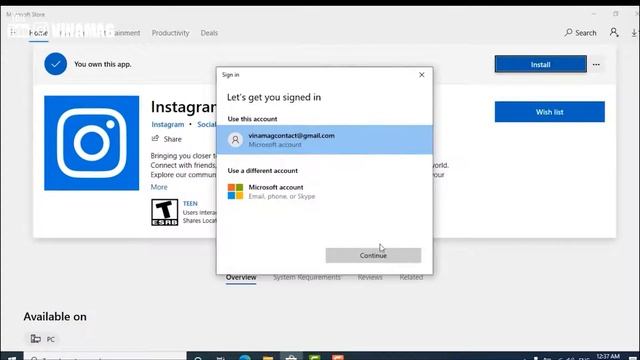
Task: Click Share under the Instagram title
Action: [167, 139]
